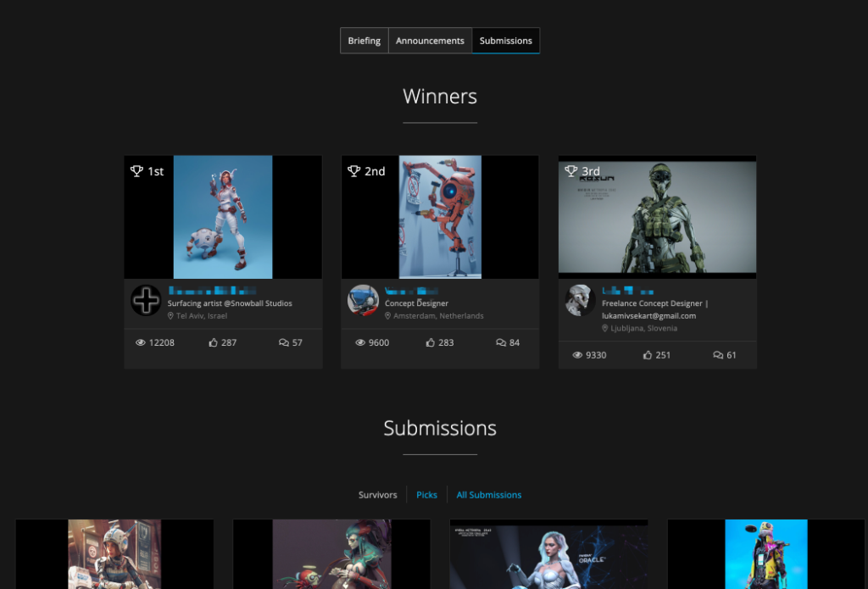Click 'Surfacing artist @Snowball Studios' text
This screenshot has width=868, height=589.
[230, 303]
